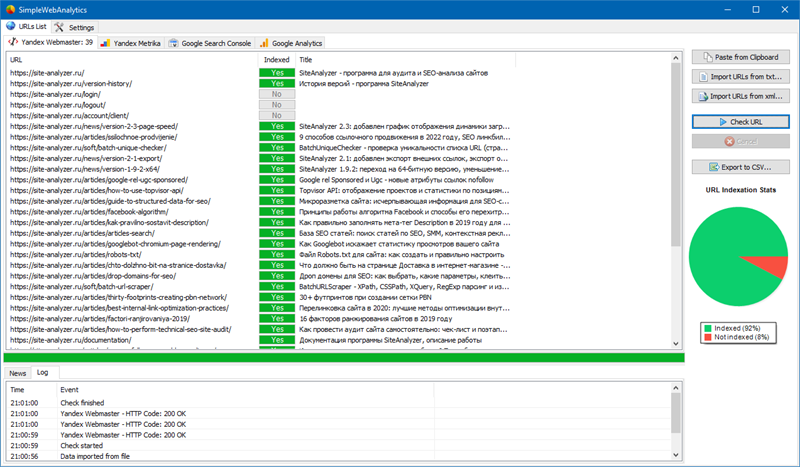Switch to the News tab
Viewport: 800px width, 467px height.
[x=18, y=373]
